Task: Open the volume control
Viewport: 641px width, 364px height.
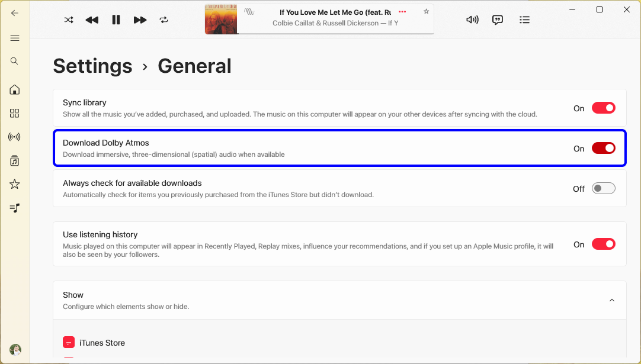Action: (x=472, y=20)
